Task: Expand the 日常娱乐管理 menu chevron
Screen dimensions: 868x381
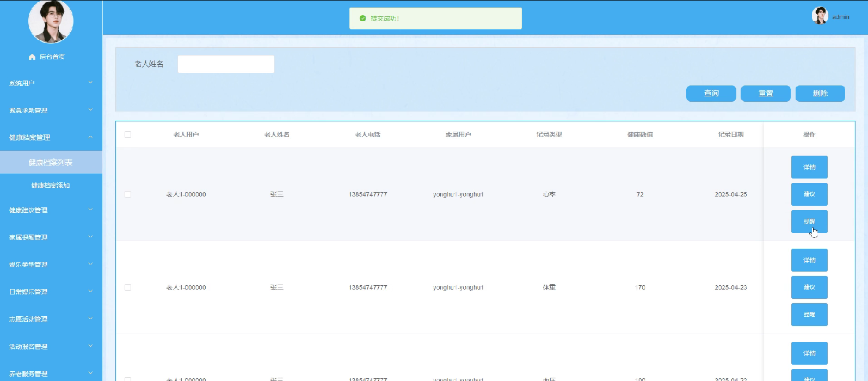Action: tap(90, 291)
